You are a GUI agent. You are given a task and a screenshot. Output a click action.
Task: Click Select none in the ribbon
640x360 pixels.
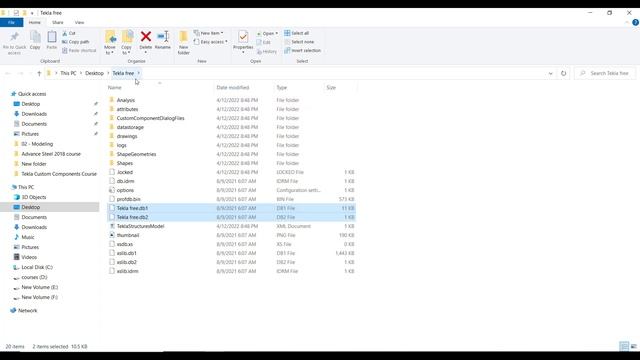[x=299, y=42]
